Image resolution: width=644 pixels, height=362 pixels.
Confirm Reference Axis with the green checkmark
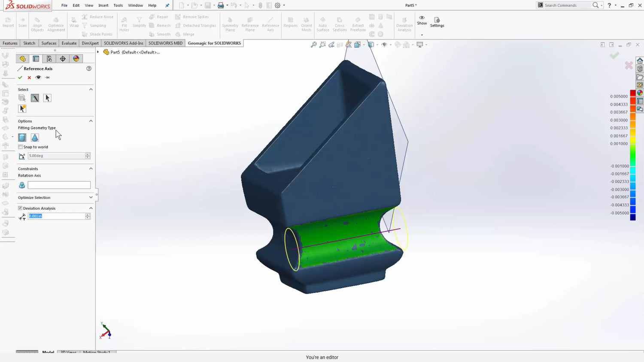(20, 78)
